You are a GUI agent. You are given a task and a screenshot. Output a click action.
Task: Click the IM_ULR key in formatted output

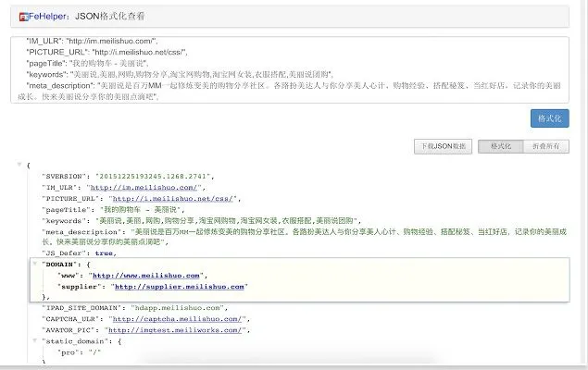tap(59, 187)
